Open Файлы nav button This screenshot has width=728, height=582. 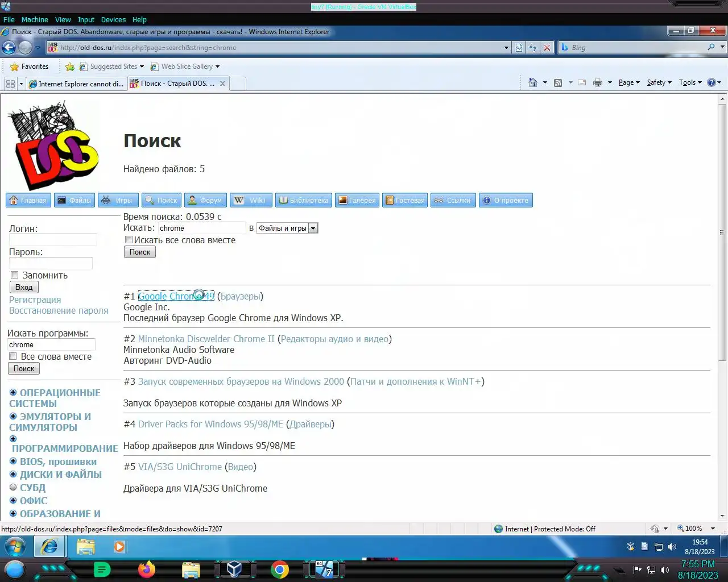(75, 200)
